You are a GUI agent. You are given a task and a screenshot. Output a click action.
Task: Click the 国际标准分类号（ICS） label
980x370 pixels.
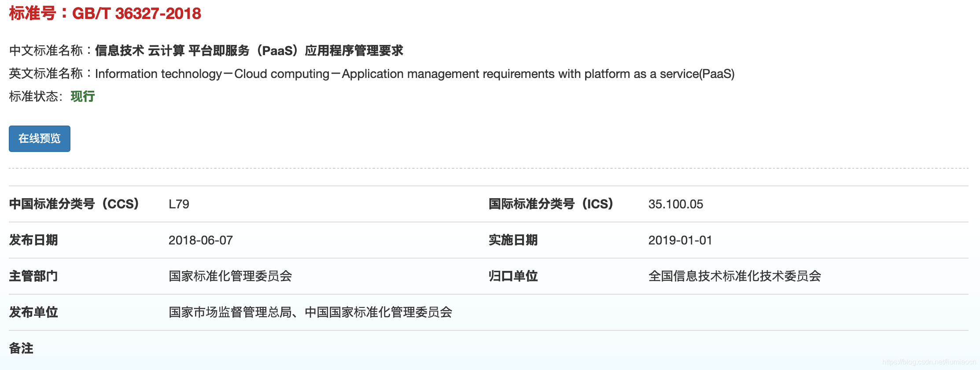coord(551,204)
